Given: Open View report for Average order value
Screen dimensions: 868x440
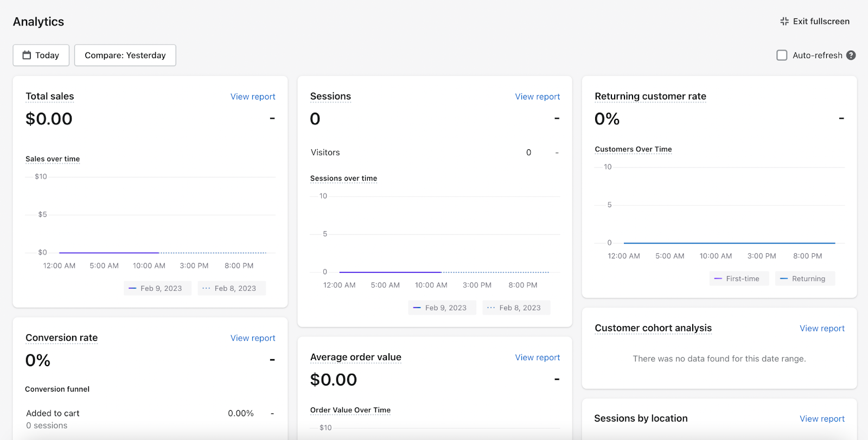Looking at the screenshot, I should click(537, 358).
